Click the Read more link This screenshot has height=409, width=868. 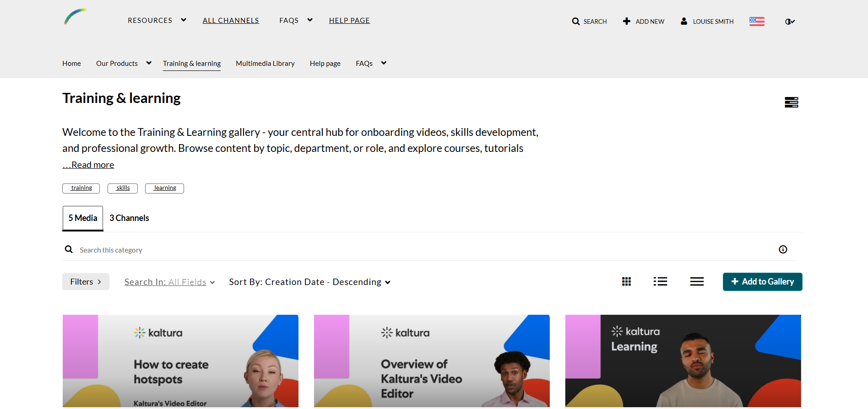click(88, 165)
